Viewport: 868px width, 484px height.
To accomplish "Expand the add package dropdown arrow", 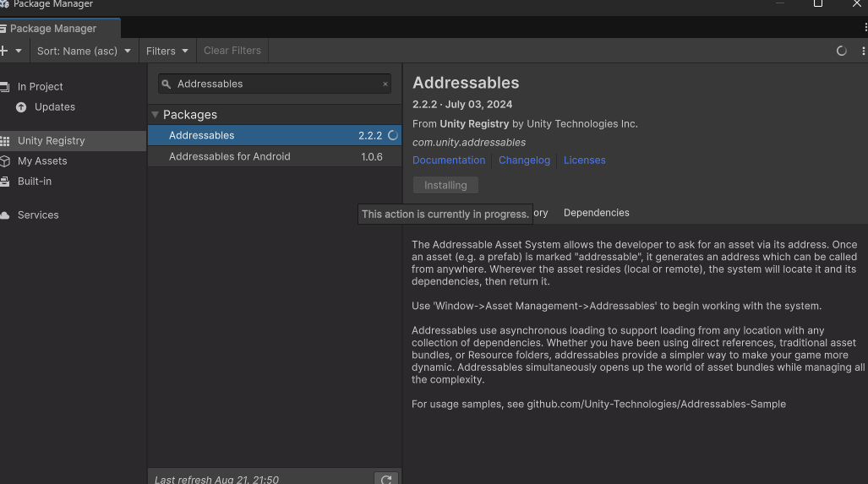I will (19, 51).
